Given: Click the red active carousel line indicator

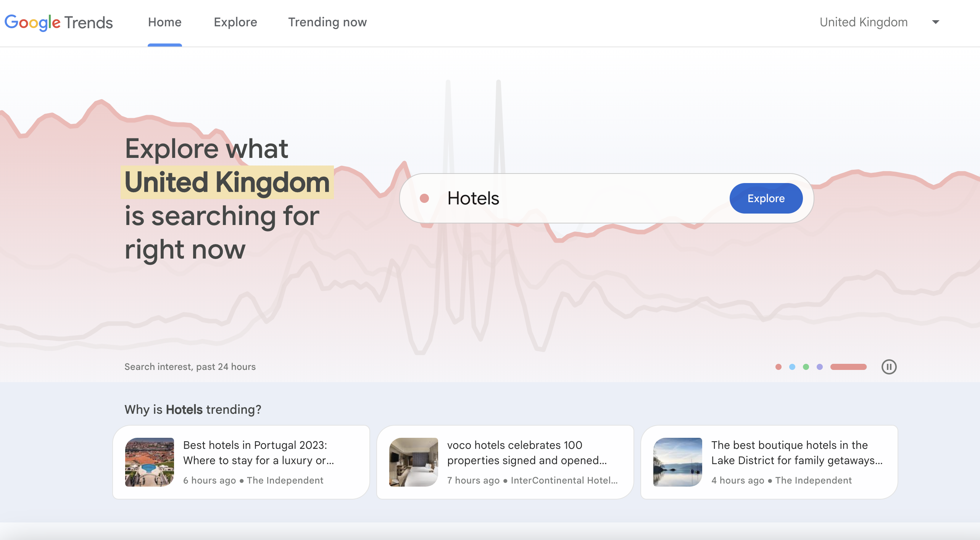Looking at the screenshot, I should pyautogui.click(x=848, y=366).
